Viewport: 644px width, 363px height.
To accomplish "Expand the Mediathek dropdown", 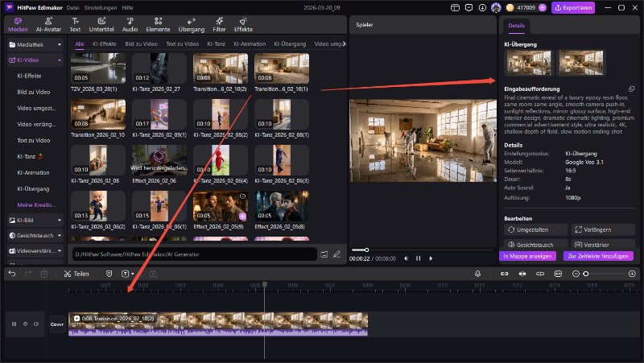I will 60,44.
